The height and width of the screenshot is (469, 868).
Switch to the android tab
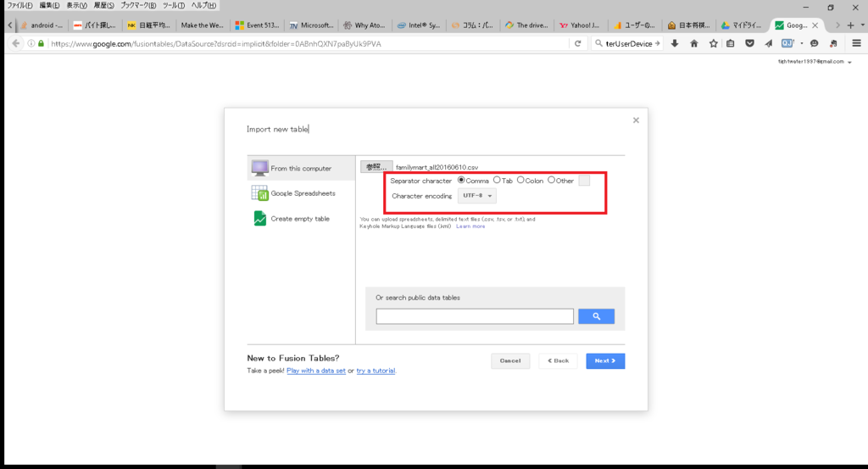[42, 25]
